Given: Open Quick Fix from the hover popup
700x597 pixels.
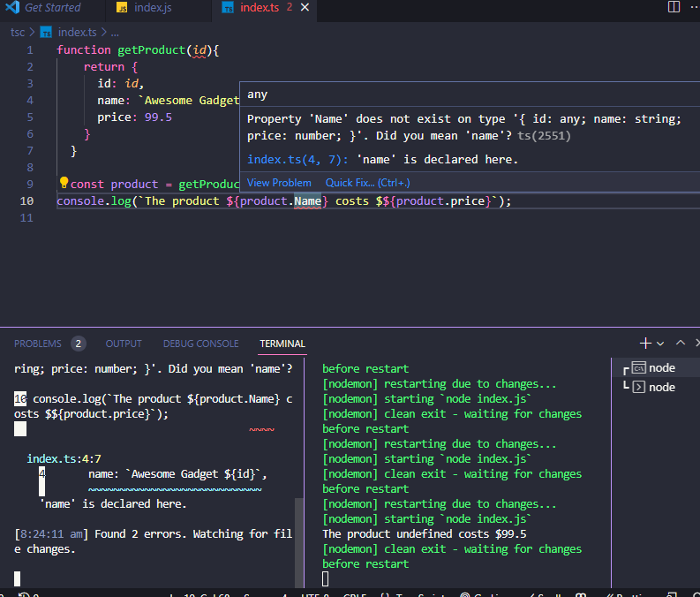Looking at the screenshot, I should pyautogui.click(x=367, y=183).
